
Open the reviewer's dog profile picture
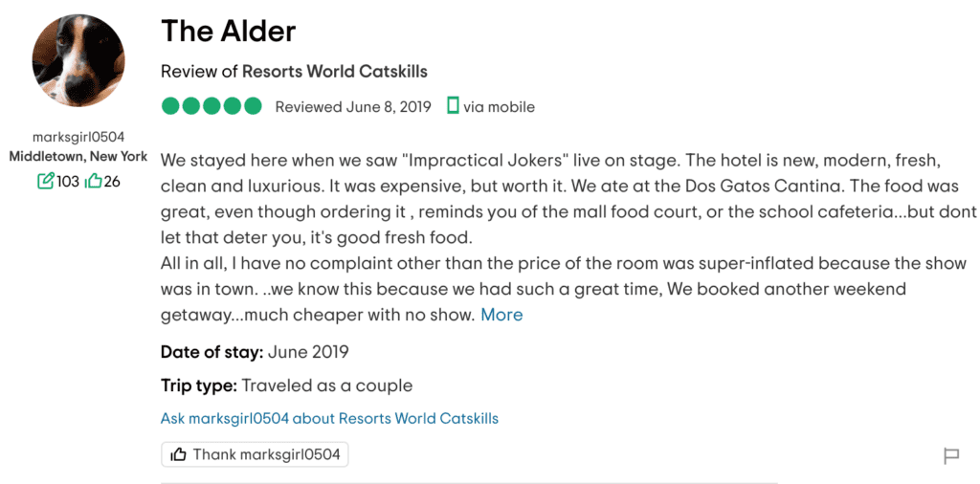pos(78,59)
